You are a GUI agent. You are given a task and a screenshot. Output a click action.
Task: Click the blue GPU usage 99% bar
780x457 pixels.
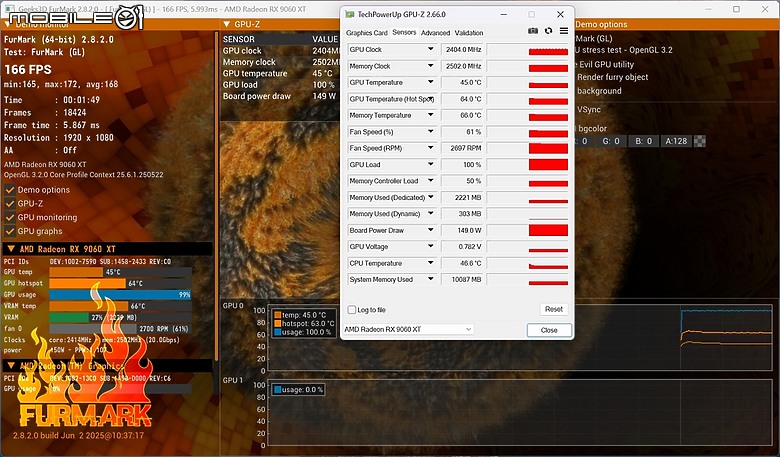[x=120, y=294]
